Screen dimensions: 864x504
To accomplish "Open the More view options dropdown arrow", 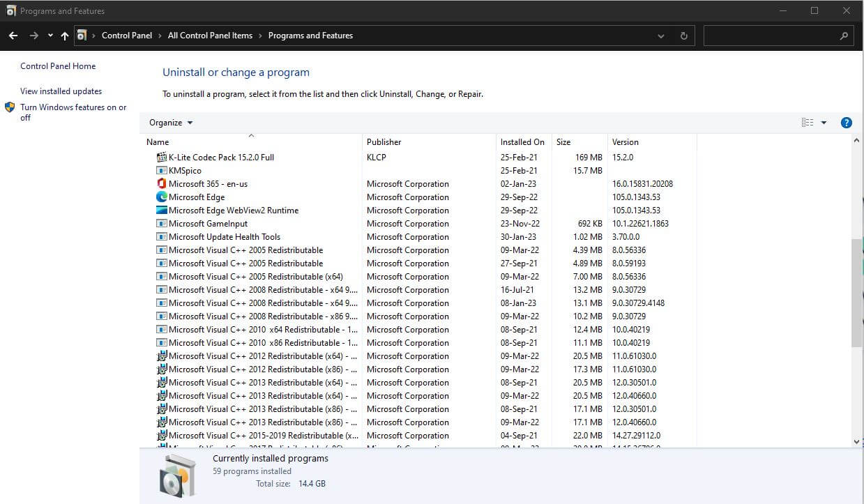I will coord(824,123).
